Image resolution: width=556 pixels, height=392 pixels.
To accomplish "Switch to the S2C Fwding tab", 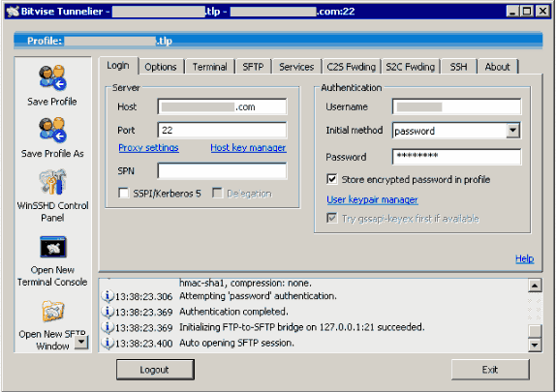I will tap(411, 67).
